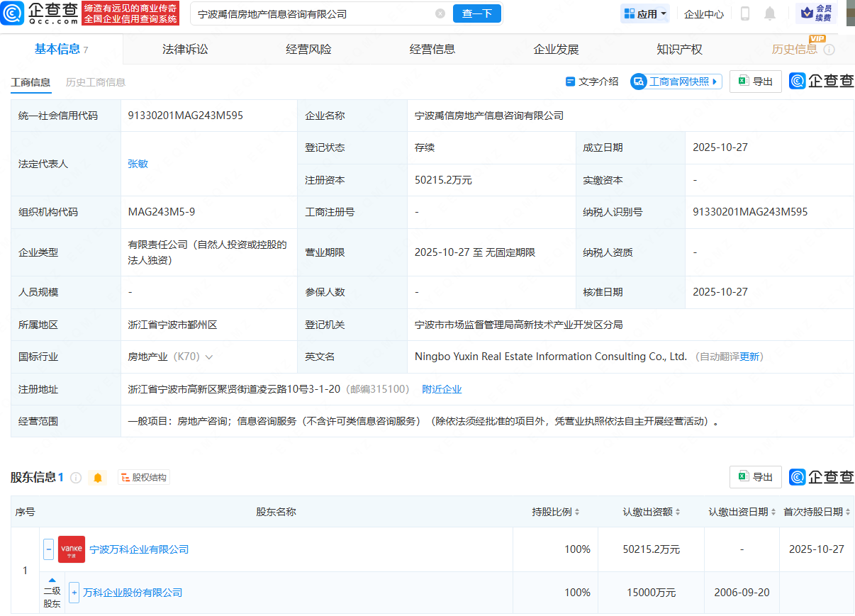Click info icon next to 历史信息
855x616 pixels.
[829, 50]
